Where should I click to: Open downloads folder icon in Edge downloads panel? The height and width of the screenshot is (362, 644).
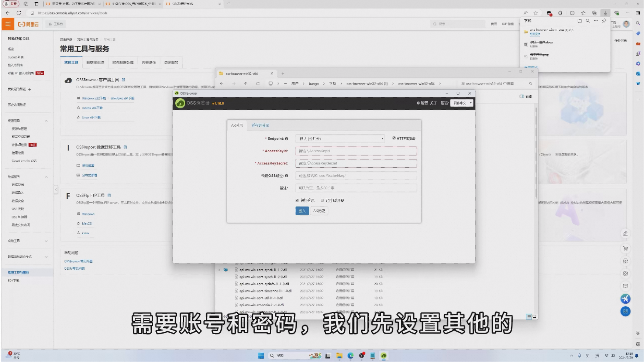[x=579, y=21]
